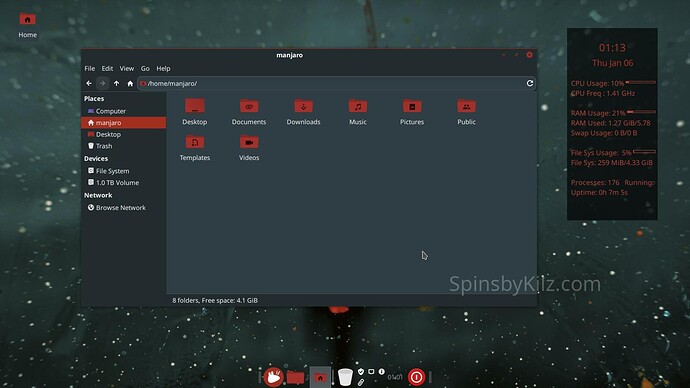This screenshot has height=388, width=690.
Task: Open the Videos folder
Action: pyautogui.click(x=249, y=148)
